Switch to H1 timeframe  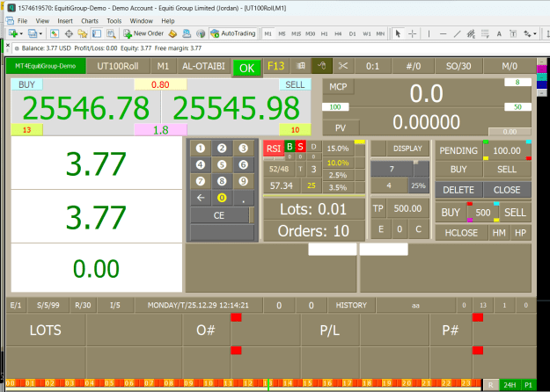tap(325, 34)
